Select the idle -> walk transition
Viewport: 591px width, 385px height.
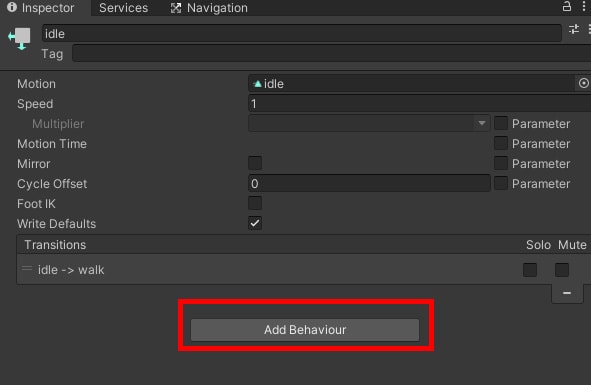(303, 270)
